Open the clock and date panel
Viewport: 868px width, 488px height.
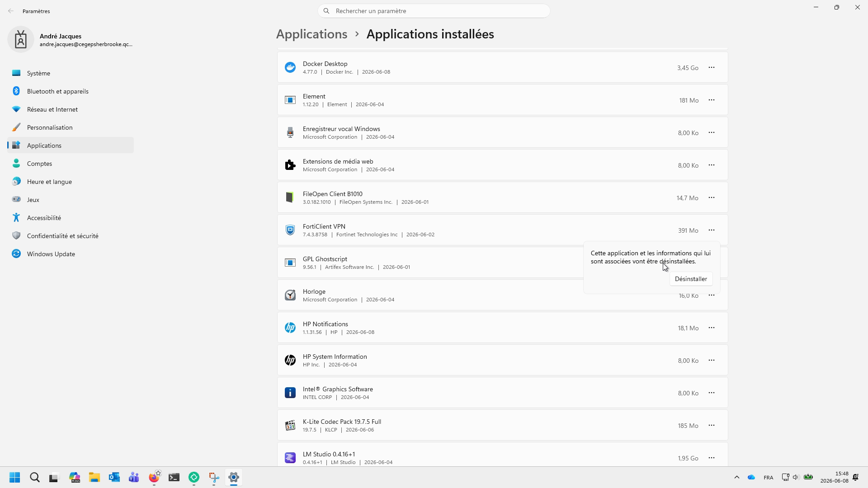pos(835,477)
